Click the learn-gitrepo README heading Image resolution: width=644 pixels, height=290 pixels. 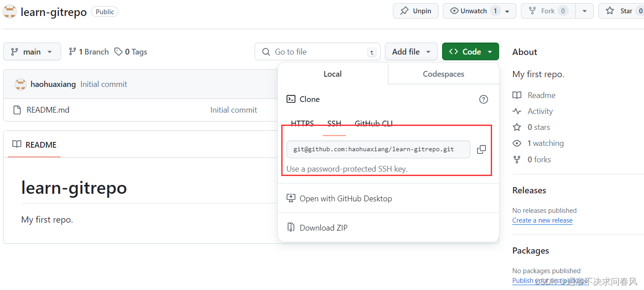pos(74,188)
